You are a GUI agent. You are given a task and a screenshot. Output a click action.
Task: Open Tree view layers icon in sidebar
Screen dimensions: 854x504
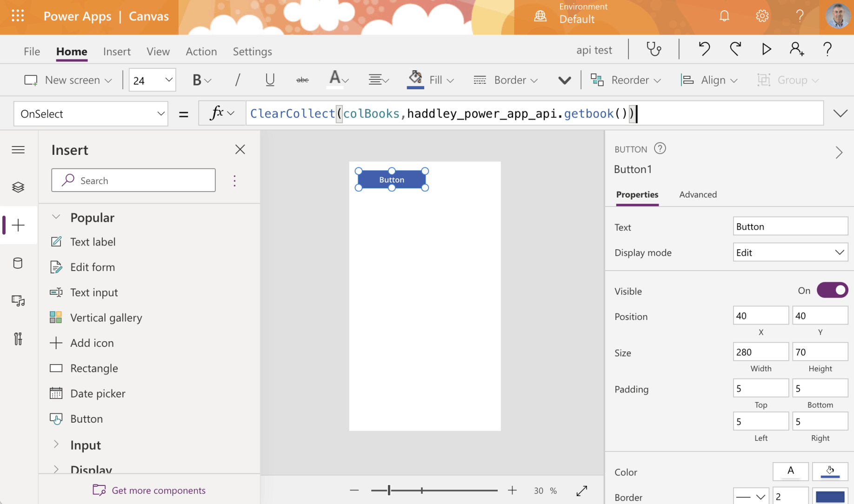click(x=18, y=187)
